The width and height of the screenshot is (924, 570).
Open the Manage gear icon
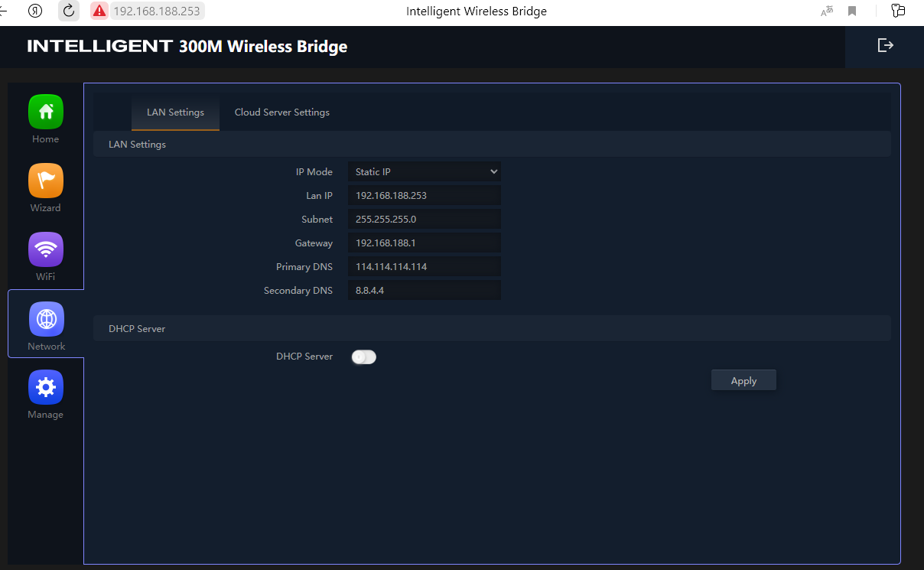coord(46,388)
